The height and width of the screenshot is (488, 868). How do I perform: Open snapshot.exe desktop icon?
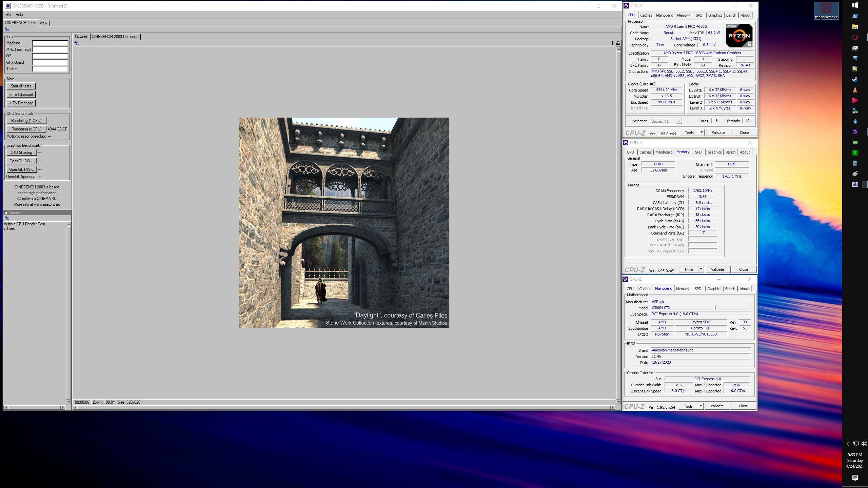826,11
